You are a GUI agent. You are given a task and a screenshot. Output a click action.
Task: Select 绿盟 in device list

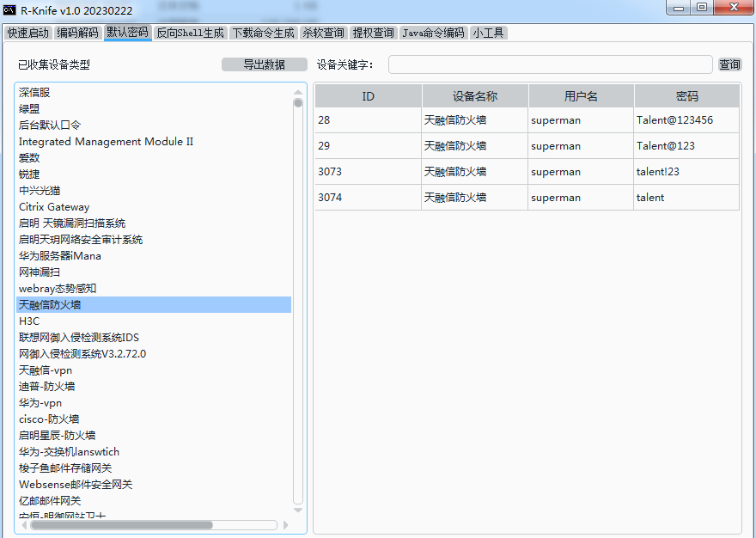coord(153,108)
